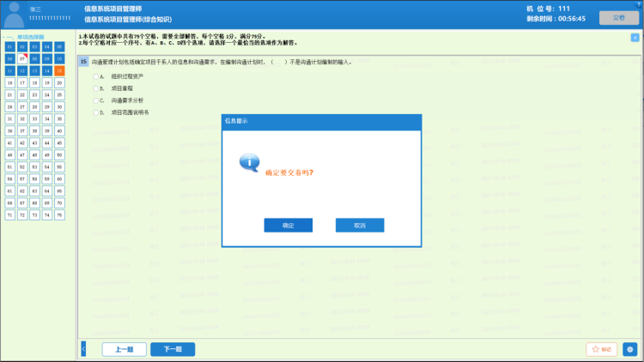Select highlighted question 15 in the grid
This screenshot has width=644, height=362.
[59, 70]
